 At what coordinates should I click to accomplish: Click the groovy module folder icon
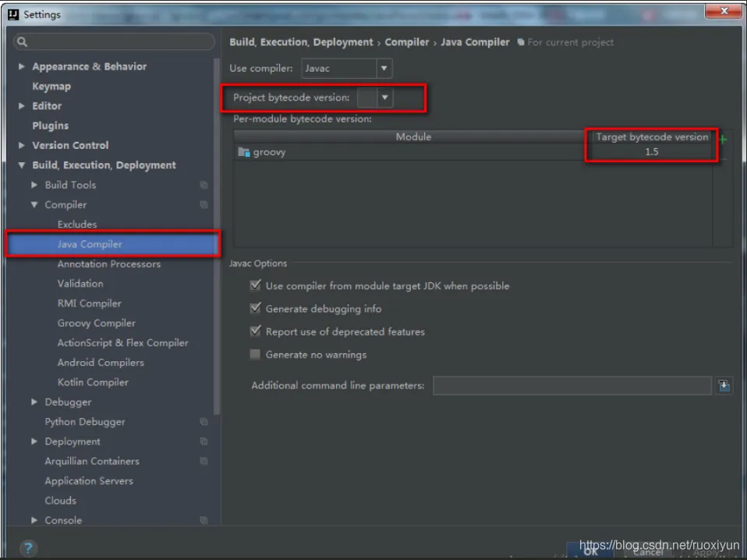pyautogui.click(x=244, y=152)
